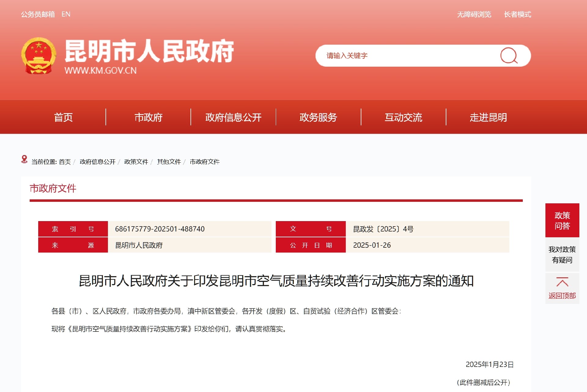Viewport: 587px width, 392px height.
Task: Click the return-to-top arrow icon
Action: (x=562, y=282)
